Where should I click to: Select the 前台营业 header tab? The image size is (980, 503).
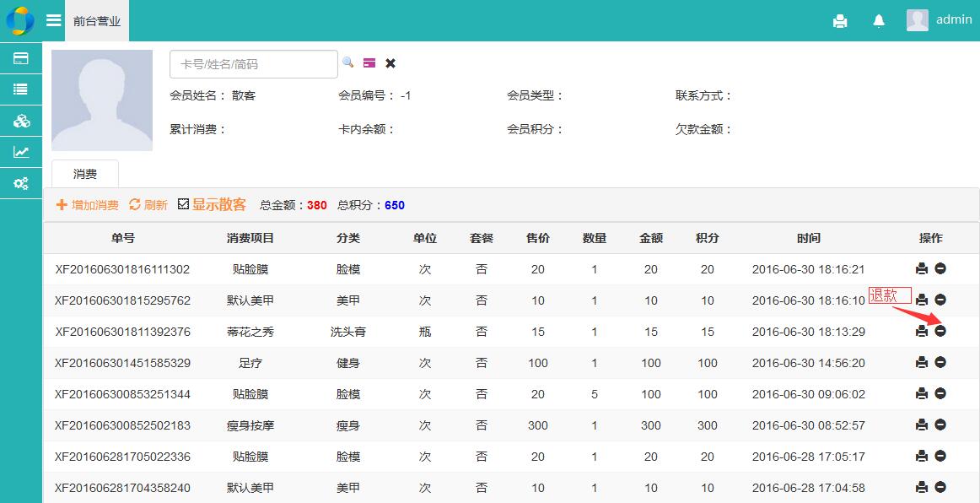97,21
